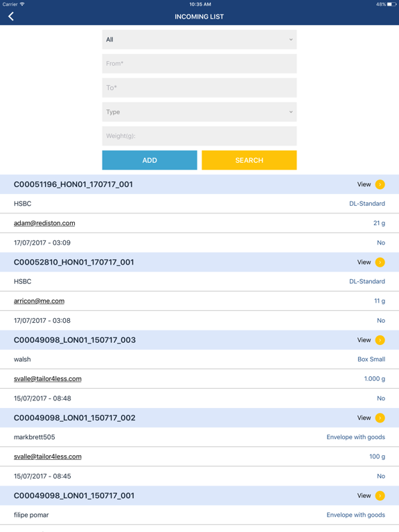Select HSBC sender above arricon@me.com

(x=22, y=282)
